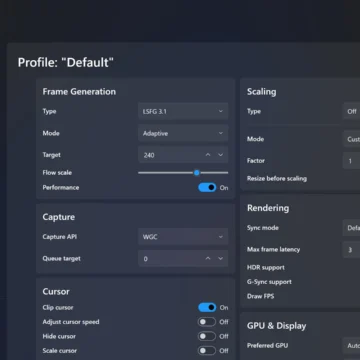Screen dimensions: 360x360
Task: Decrease the Target value with down arrow
Action: click(220, 155)
